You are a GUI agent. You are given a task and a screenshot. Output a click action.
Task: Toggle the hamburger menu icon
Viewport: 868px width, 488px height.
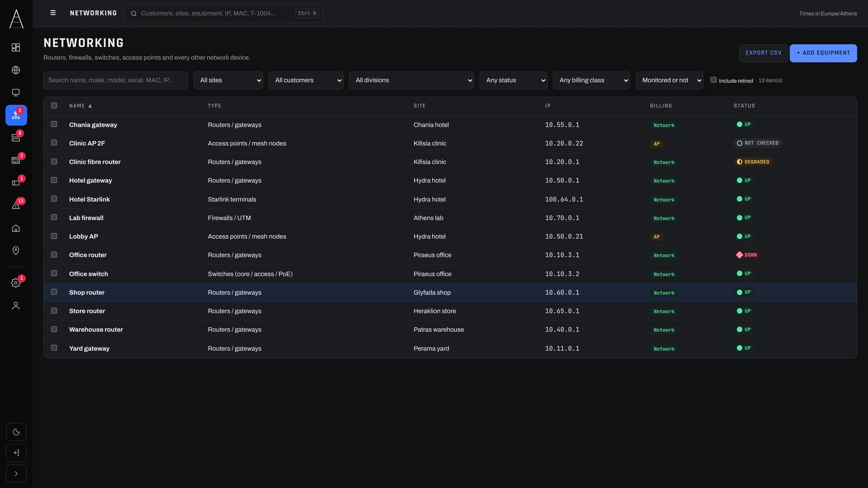click(53, 13)
